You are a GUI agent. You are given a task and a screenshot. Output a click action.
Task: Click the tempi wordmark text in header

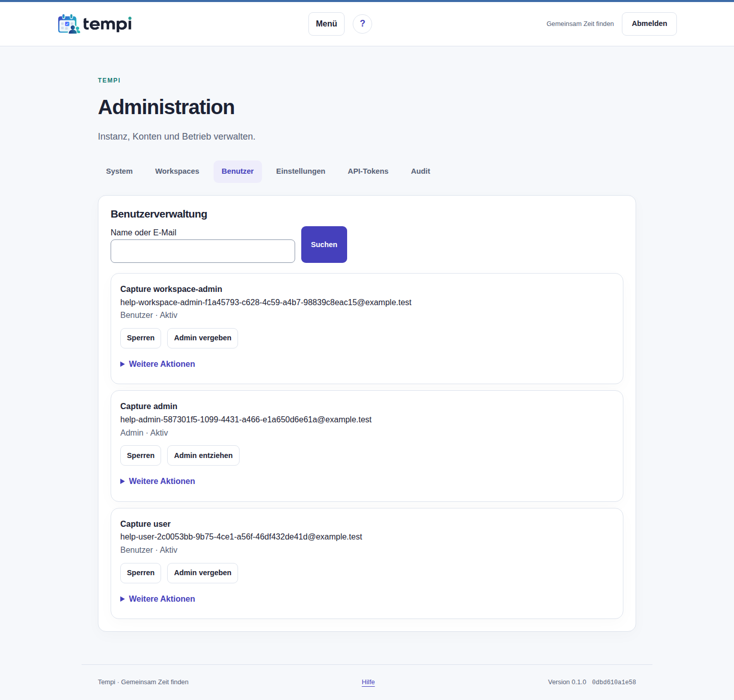pos(108,24)
